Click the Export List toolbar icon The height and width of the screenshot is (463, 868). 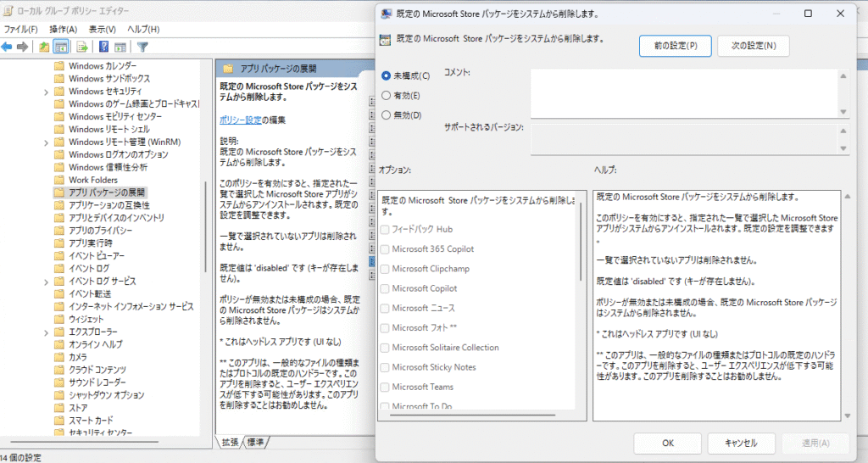(82, 47)
